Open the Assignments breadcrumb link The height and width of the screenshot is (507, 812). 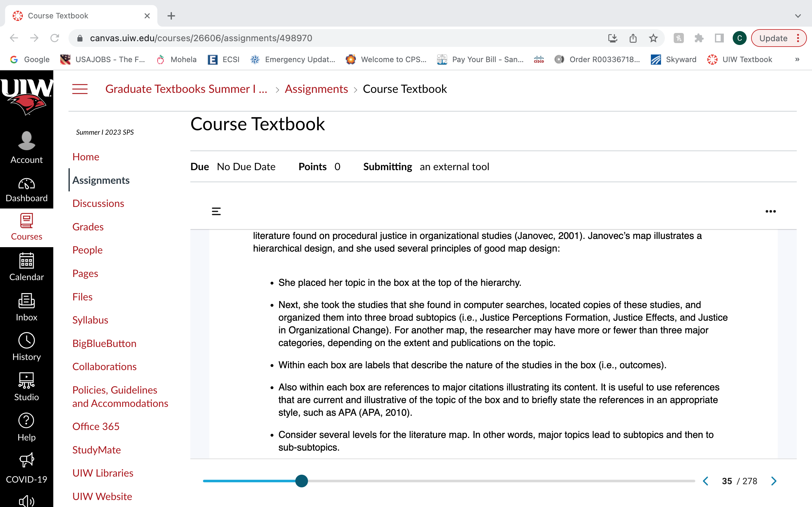pos(316,89)
